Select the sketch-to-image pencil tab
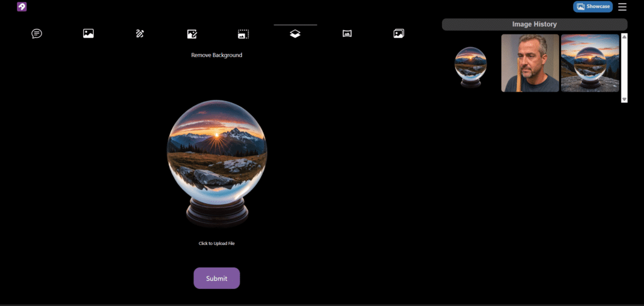Viewport: 644px width, 306px height. 140,34
